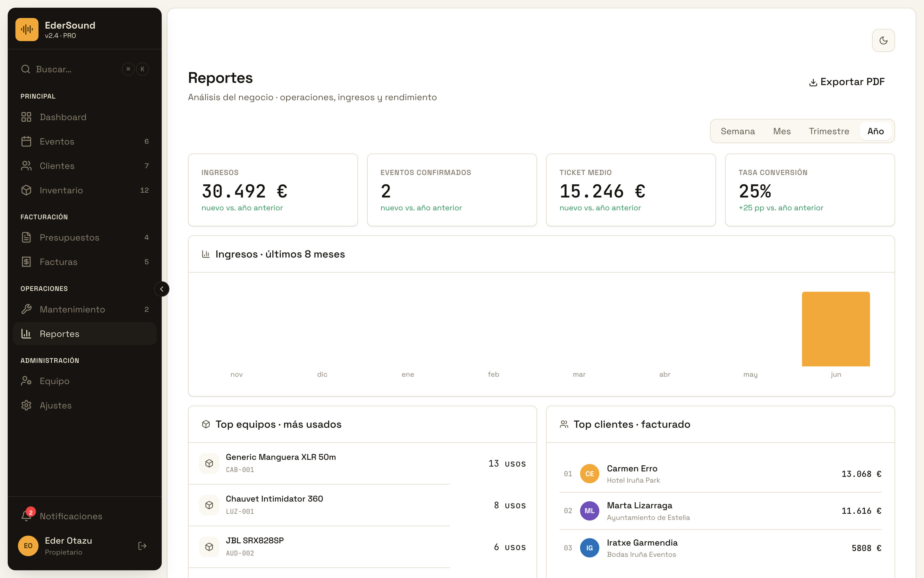Click the Eder Otazu profile name
This screenshot has width=924, height=578.
click(x=68, y=540)
